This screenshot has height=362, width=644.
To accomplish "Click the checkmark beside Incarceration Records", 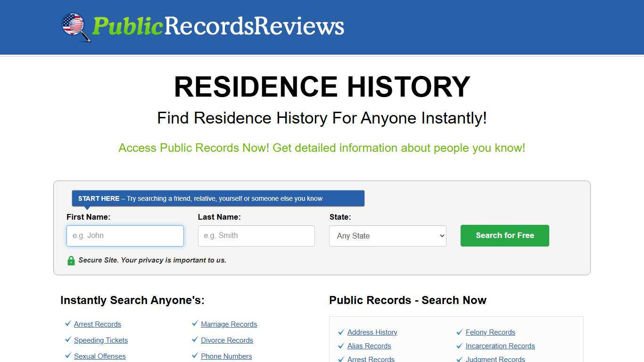I will tap(460, 346).
